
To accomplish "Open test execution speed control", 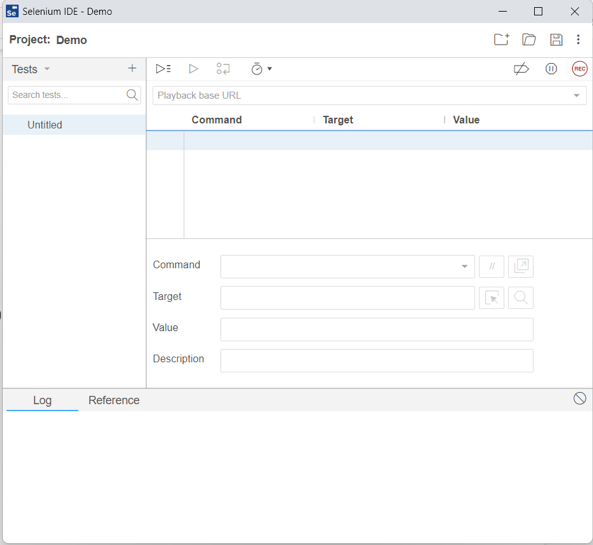I will [x=261, y=69].
